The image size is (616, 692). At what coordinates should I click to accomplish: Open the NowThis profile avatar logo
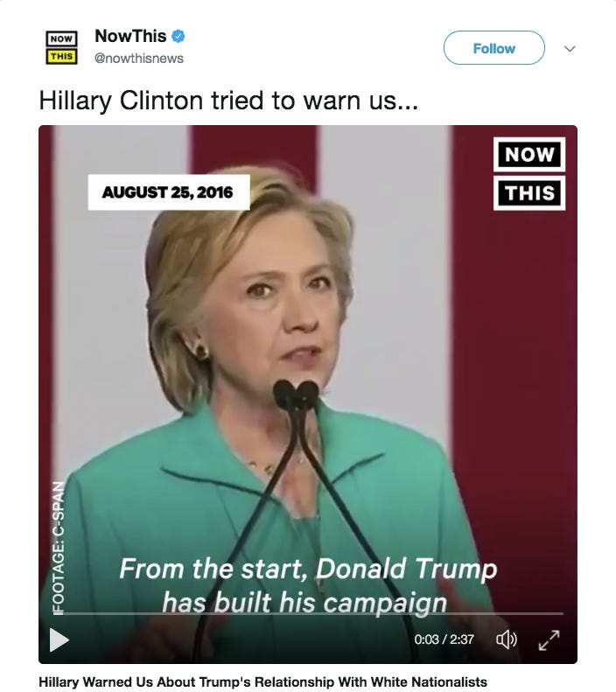[x=62, y=47]
